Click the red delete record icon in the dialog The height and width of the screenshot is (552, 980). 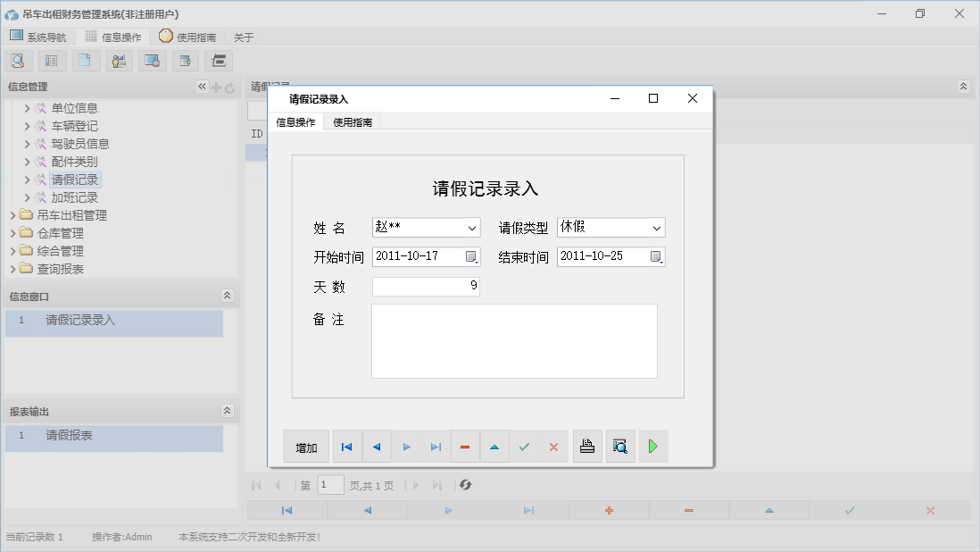(465, 446)
